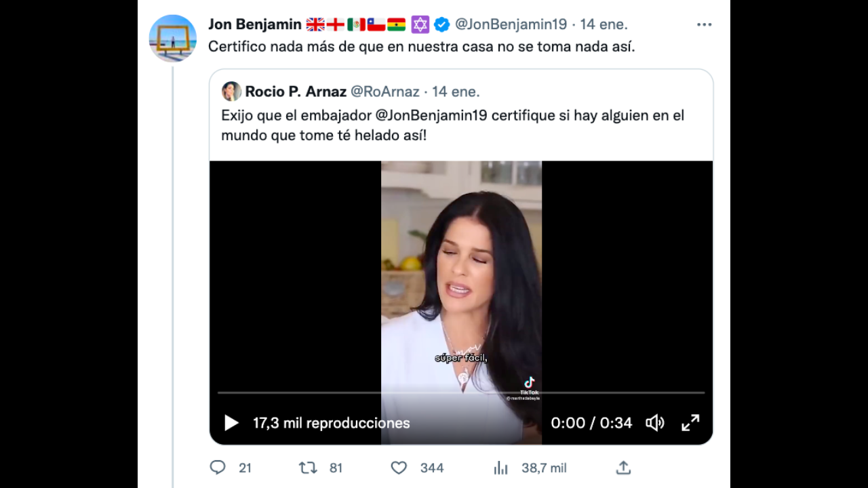Open the Jon Benjamin display name

pyautogui.click(x=254, y=24)
